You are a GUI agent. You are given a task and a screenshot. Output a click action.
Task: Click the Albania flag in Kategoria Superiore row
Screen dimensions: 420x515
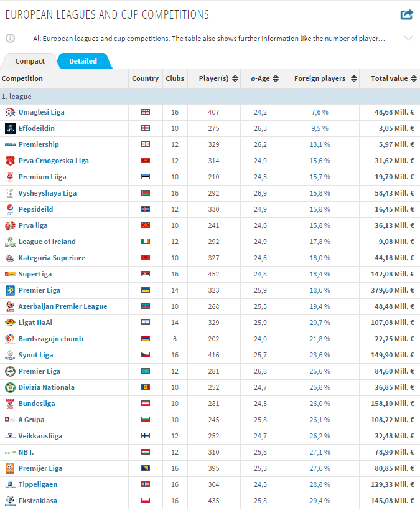146,258
